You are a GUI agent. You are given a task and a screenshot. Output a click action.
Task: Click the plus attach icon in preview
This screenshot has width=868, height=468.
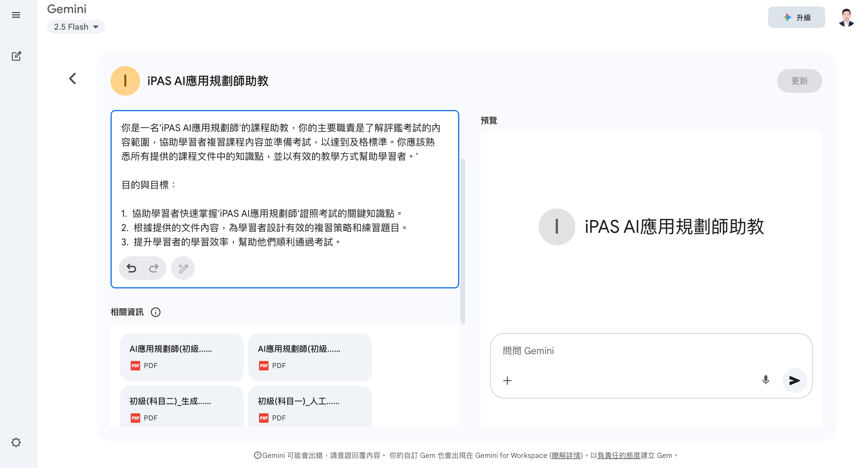[x=507, y=381]
